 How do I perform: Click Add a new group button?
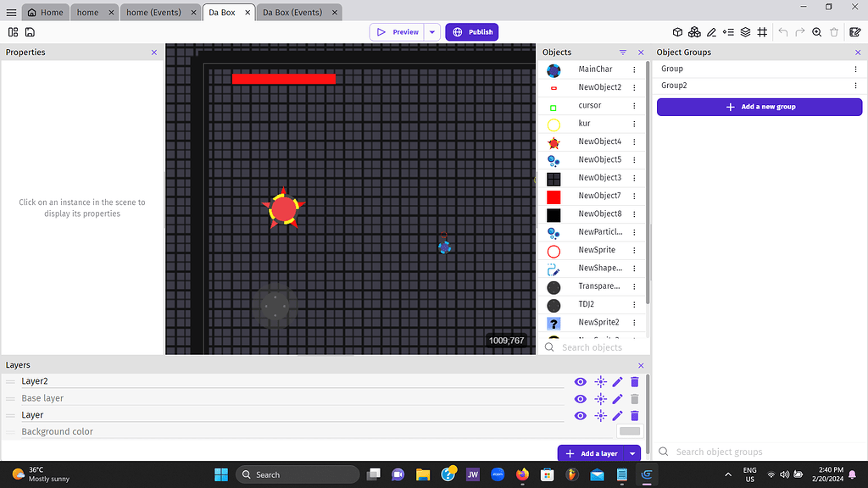759,107
